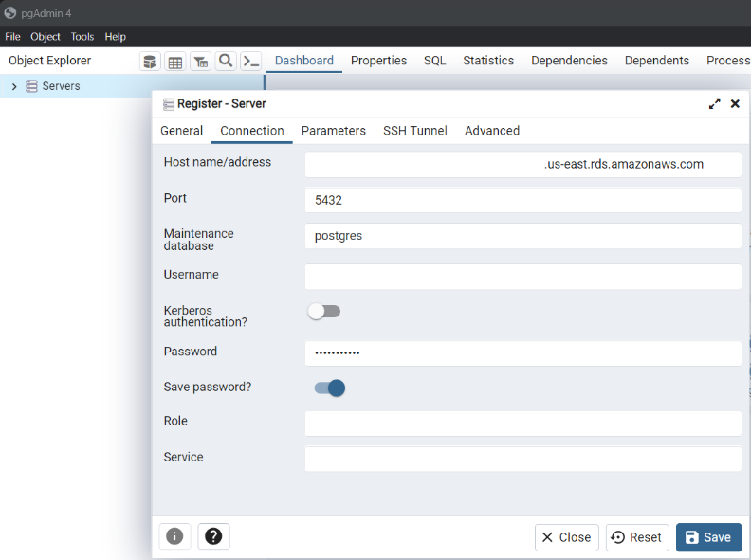Open the File menu

12,37
